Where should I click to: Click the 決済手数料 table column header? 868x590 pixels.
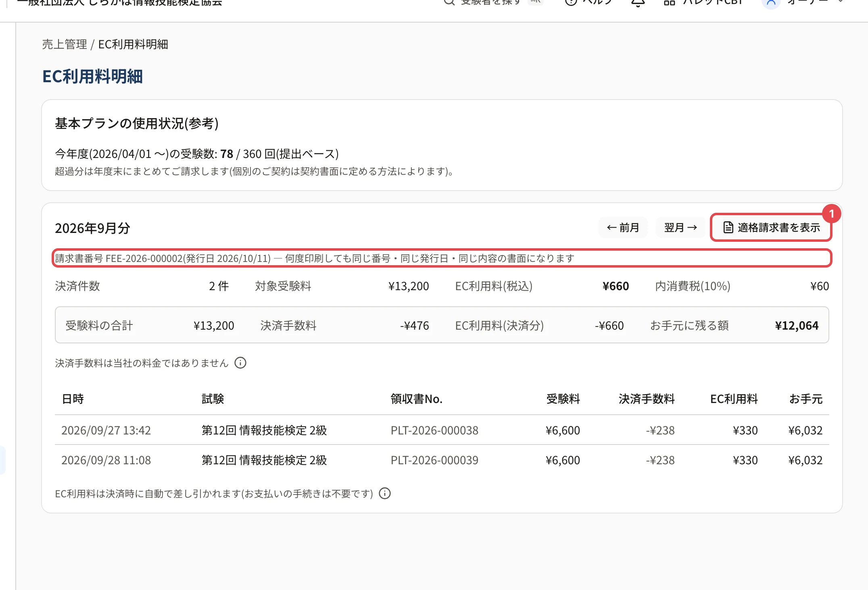(x=647, y=399)
